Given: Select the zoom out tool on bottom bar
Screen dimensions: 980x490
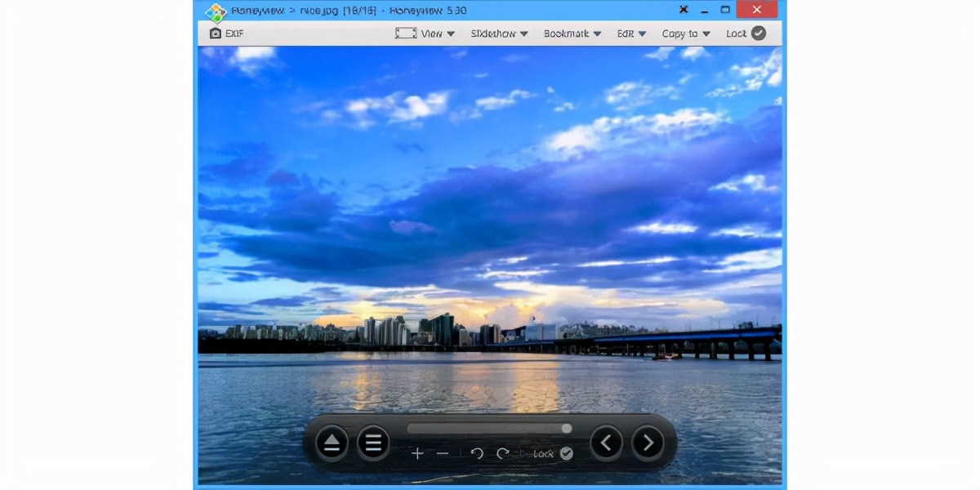Looking at the screenshot, I should (x=442, y=452).
